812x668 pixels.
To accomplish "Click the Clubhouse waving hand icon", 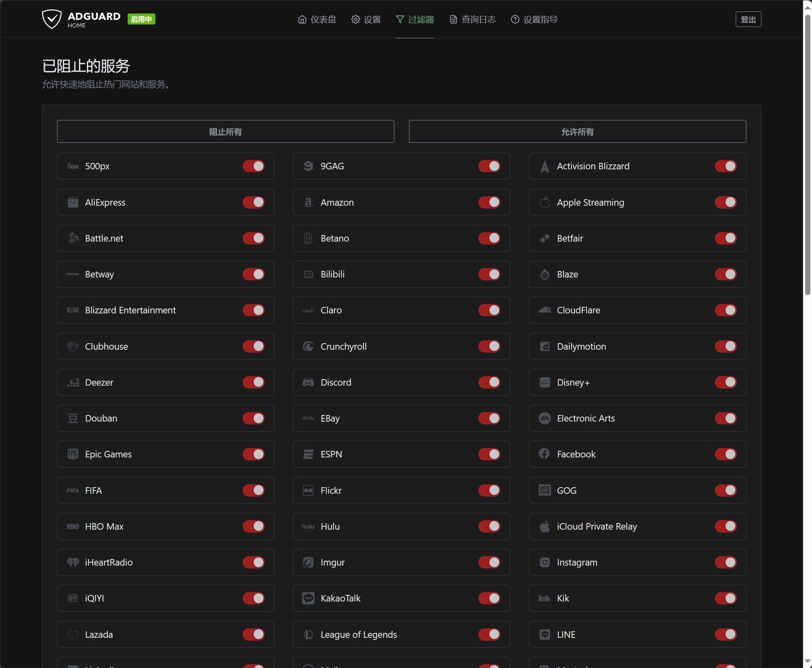I will [x=73, y=346].
